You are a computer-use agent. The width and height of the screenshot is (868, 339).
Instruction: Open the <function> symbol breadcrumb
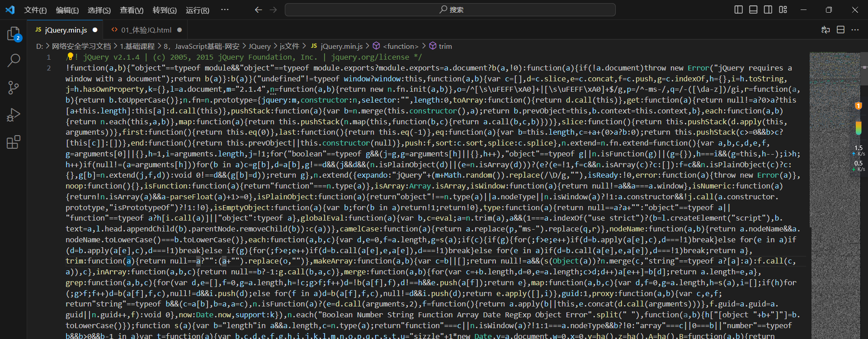click(396, 46)
